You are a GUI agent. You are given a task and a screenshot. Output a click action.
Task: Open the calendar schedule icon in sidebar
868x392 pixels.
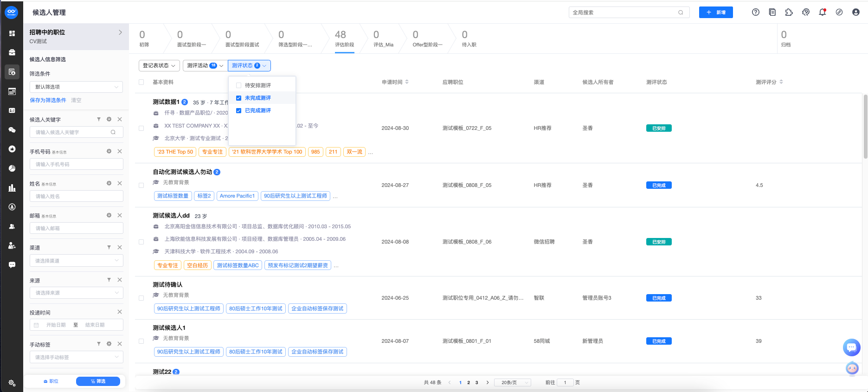[12, 91]
